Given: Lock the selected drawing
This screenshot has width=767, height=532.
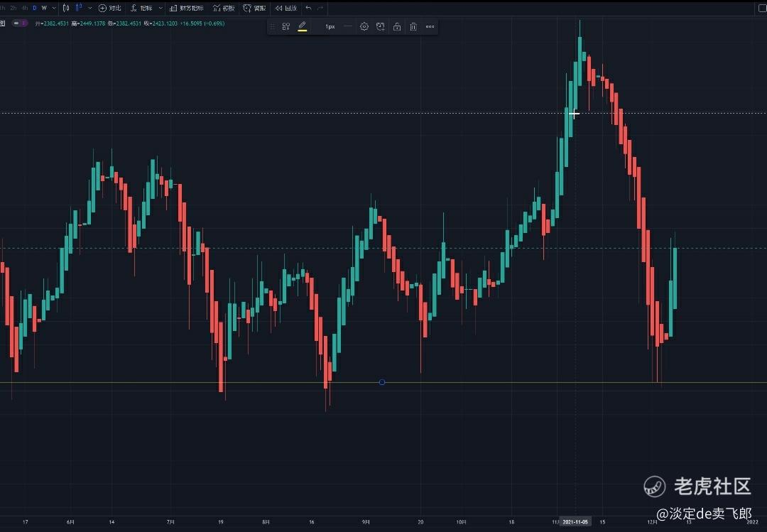Looking at the screenshot, I should pyautogui.click(x=397, y=27).
